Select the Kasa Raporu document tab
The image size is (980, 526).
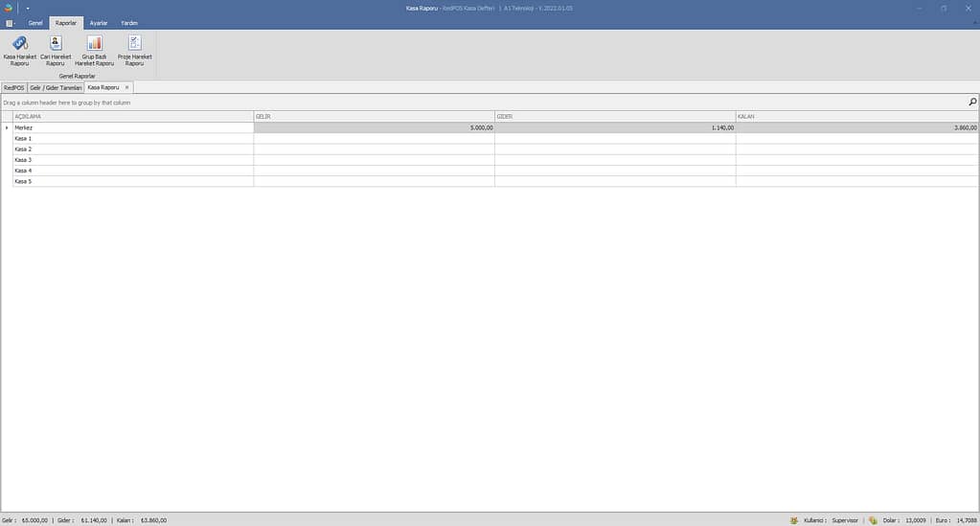click(x=103, y=87)
